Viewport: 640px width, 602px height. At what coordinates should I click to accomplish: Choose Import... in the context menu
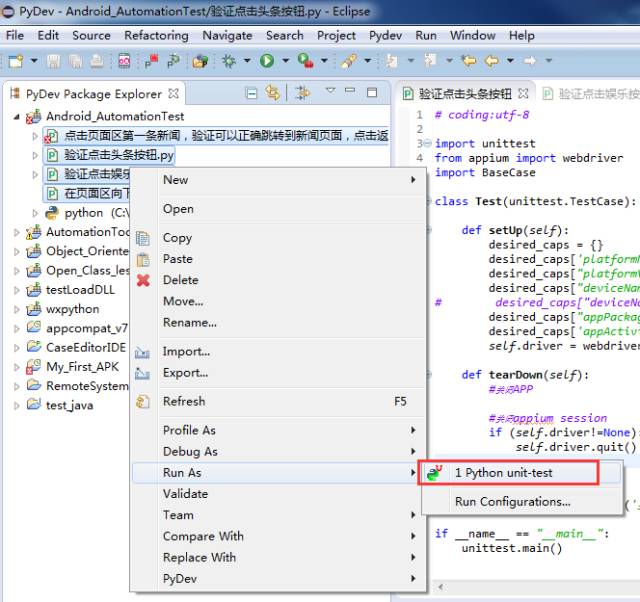point(279,351)
